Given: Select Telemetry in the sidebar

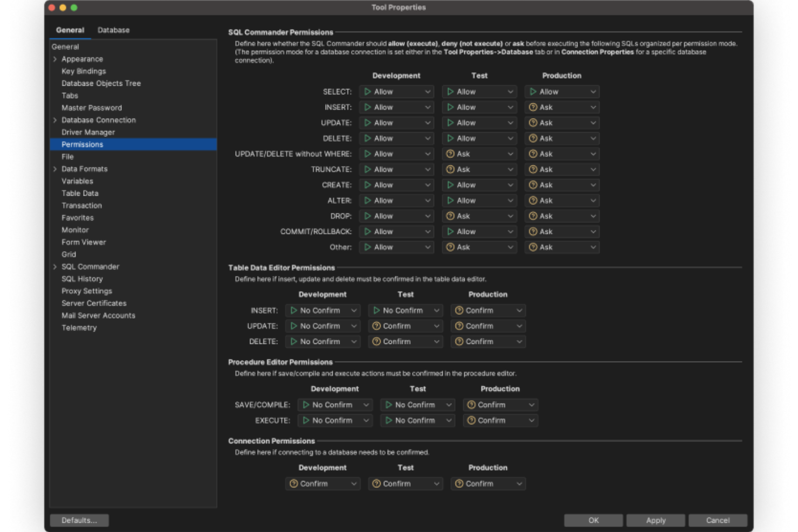Looking at the screenshot, I should click(79, 328).
